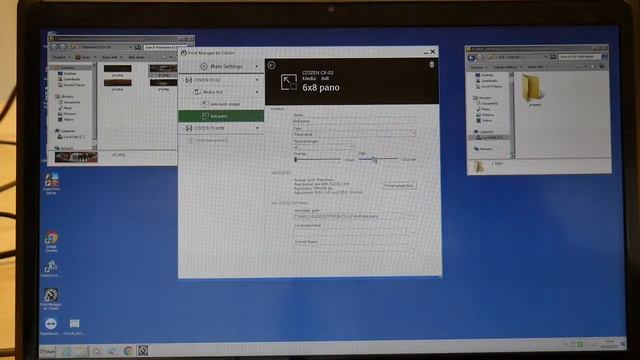The width and height of the screenshot is (640, 360).
Task: Select the highlighted 6x8 pano format
Action: [221, 116]
